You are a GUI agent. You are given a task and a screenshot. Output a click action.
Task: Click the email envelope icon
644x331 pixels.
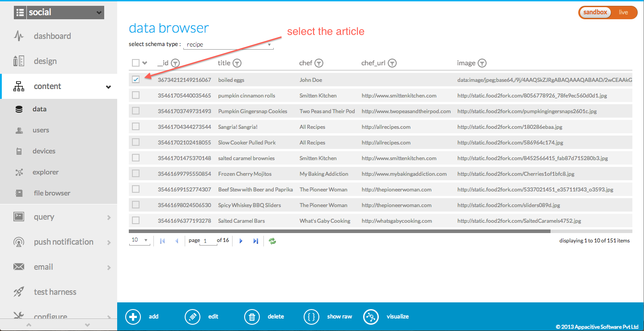click(x=19, y=267)
